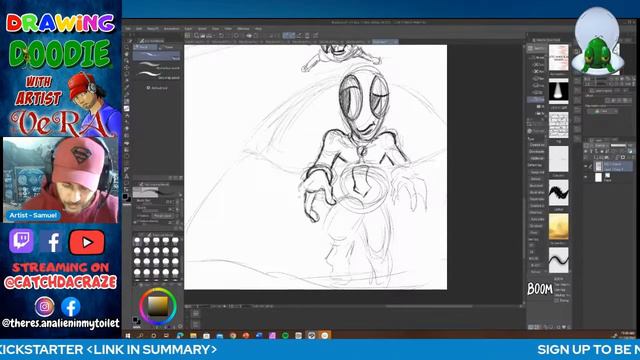
Task: Toggle Snap to Special Ruler in command bar
Action: click(x=292, y=36)
